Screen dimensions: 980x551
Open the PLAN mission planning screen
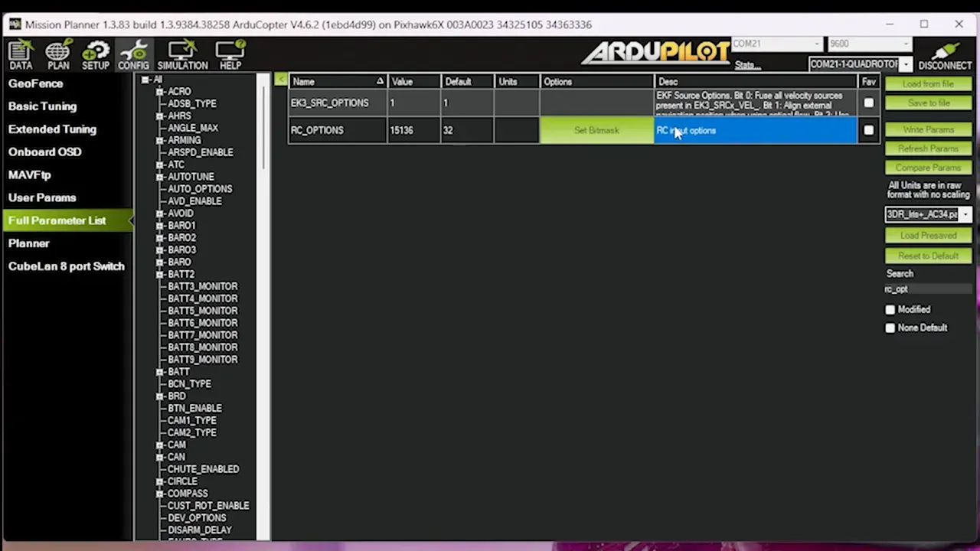click(58, 54)
